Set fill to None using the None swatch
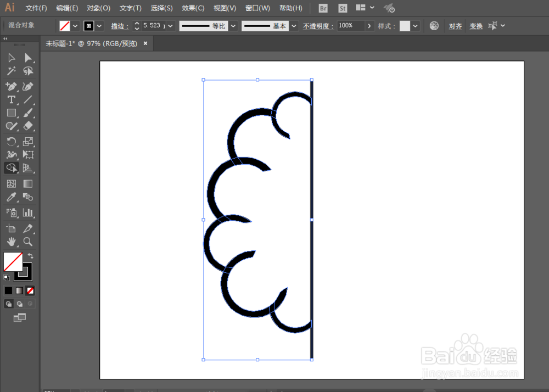 (30, 290)
